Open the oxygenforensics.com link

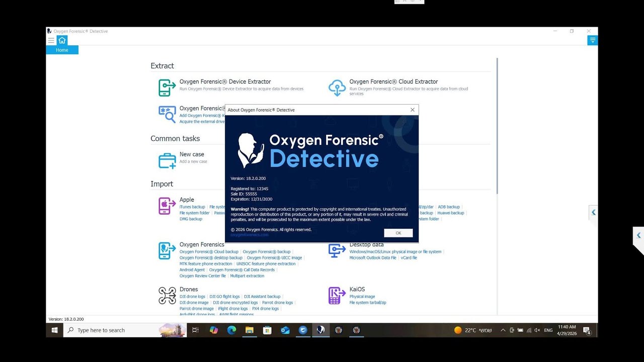(250, 235)
